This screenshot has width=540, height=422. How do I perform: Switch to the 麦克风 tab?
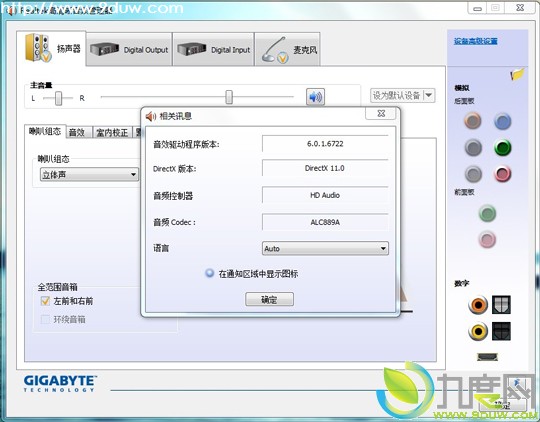click(288, 49)
